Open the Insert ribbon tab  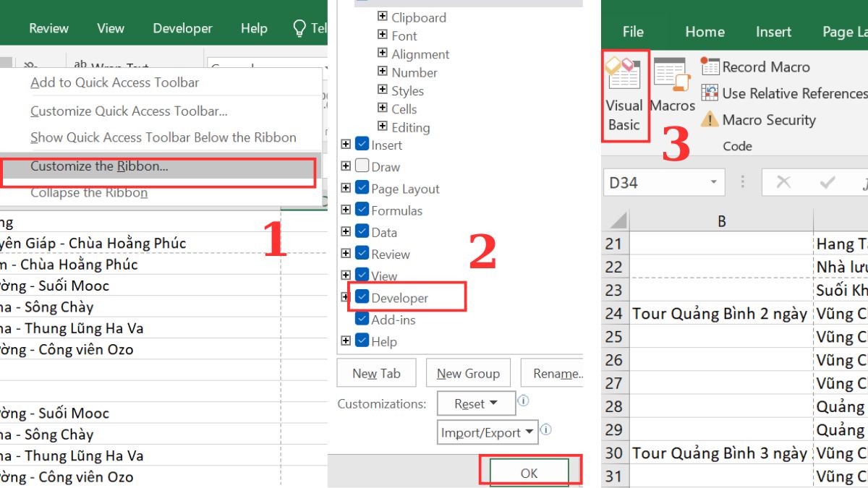click(773, 32)
